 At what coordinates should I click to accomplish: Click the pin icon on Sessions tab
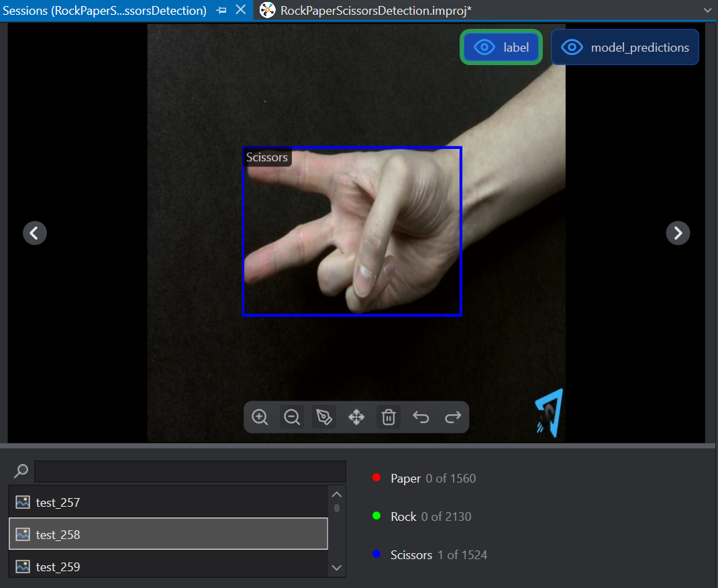coord(221,10)
